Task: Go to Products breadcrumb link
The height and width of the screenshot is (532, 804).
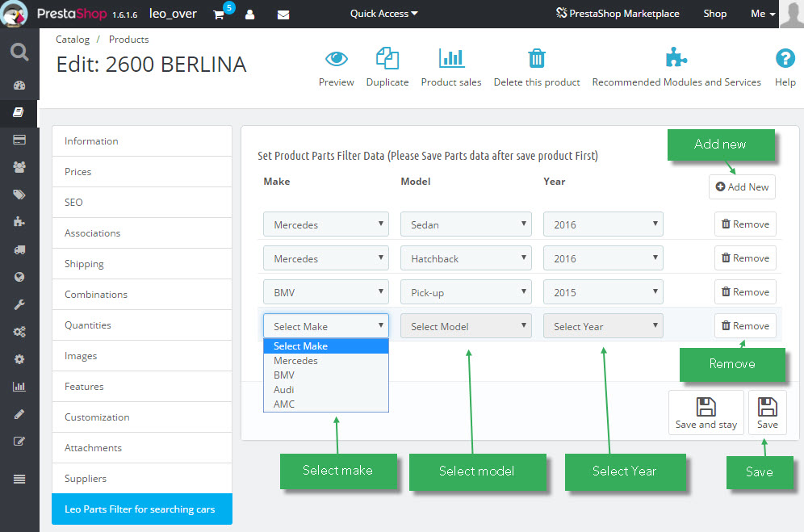Action: point(128,40)
